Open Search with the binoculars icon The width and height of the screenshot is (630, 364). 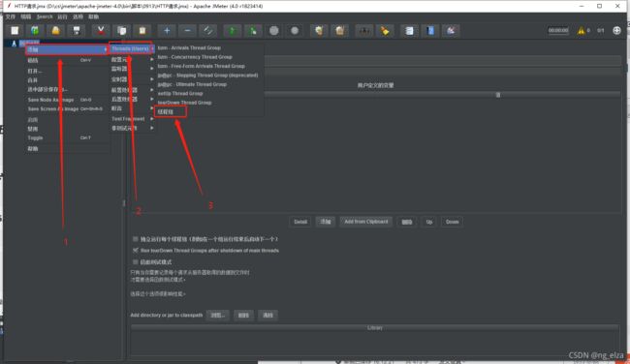click(x=364, y=31)
